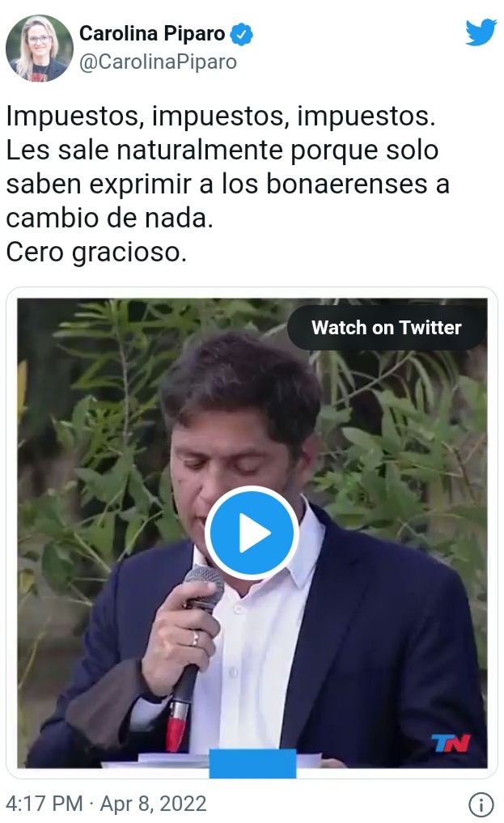Click the 'saben exprimir a los bonaerenses' line
The height and width of the screenshot is (823, 504).
pos(217,185)
